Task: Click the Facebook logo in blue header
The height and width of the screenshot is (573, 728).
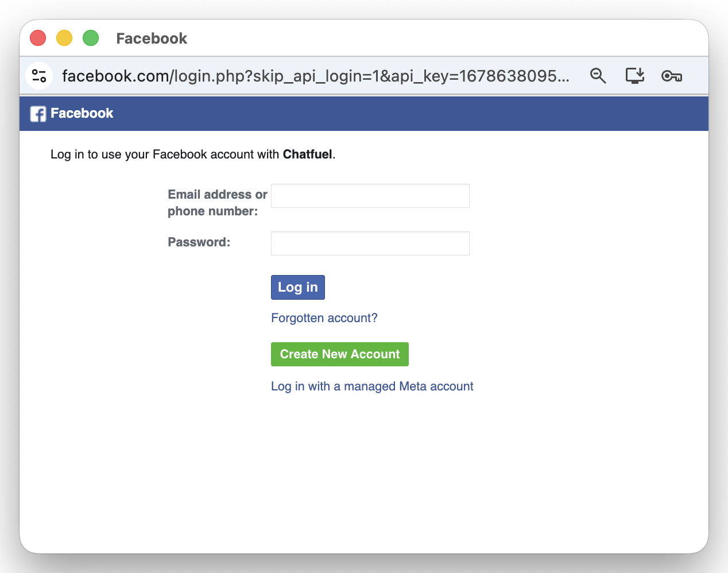Action: tap(38, 114)
